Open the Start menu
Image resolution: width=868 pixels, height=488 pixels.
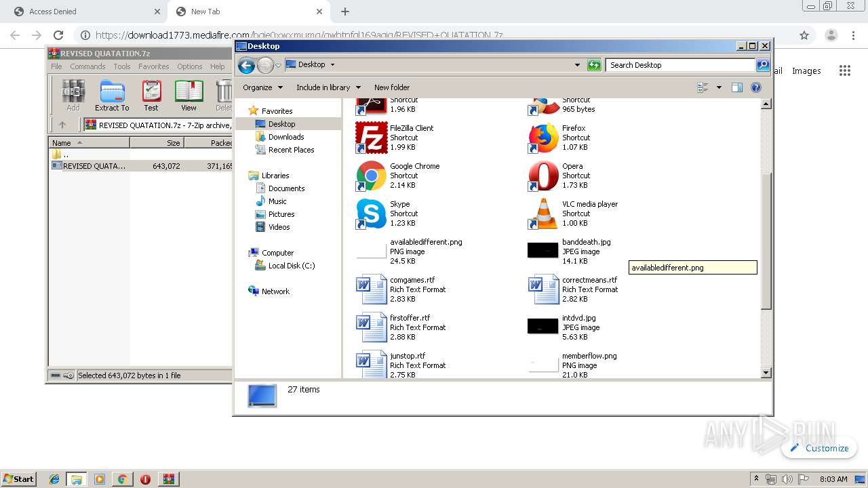coord(19,479)
